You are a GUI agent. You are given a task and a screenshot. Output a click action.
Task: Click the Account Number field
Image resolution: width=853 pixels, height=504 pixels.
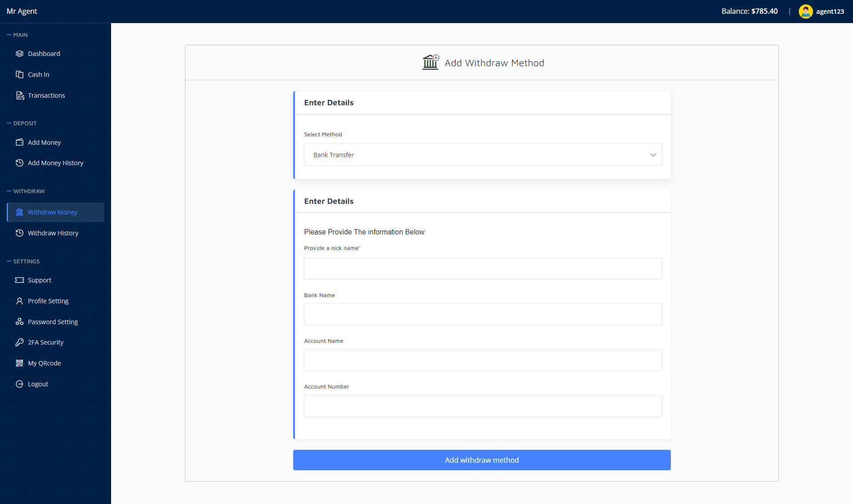pyautogui.click(x=482, y=405)
